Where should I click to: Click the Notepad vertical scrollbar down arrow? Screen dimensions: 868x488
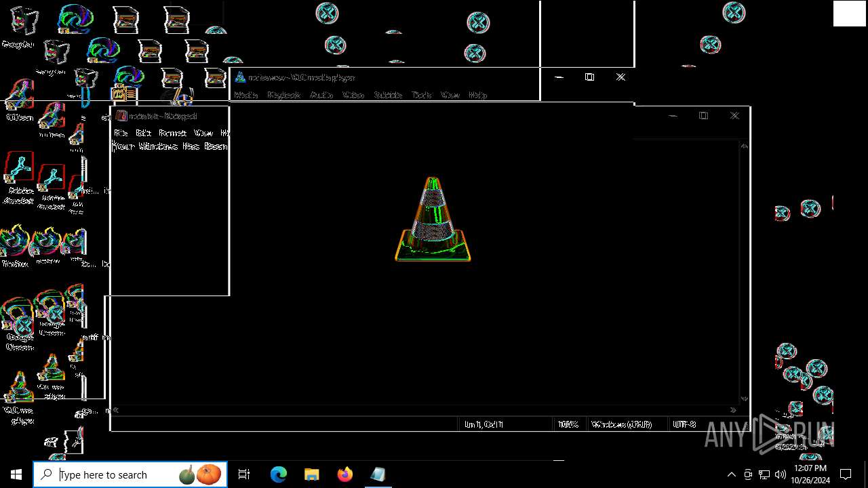745,399
